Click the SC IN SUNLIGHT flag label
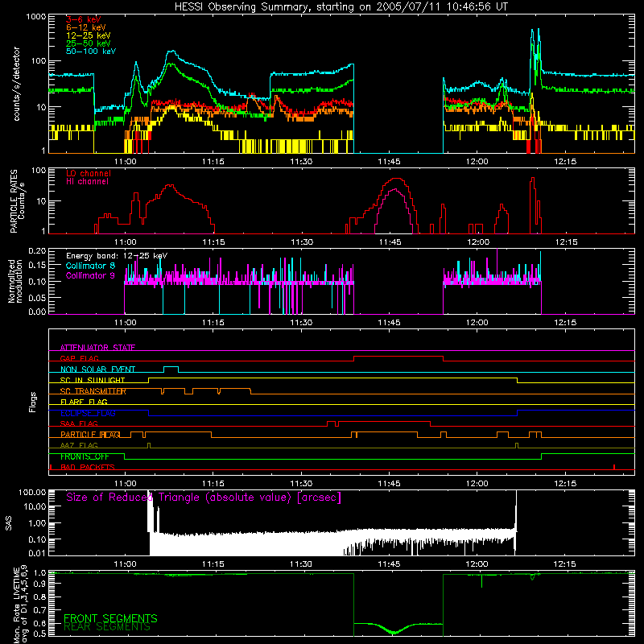Viewport: 644px width, 644px height. click(93, 380)
